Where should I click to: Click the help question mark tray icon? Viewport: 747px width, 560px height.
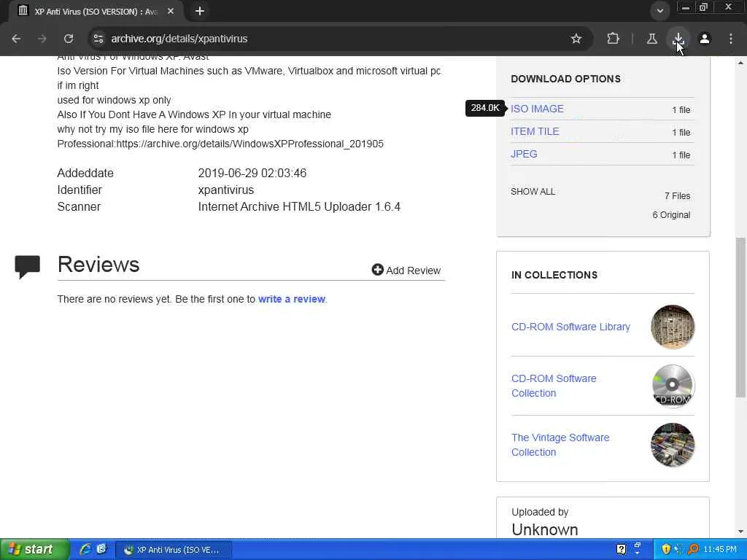[x=621, y=550]
